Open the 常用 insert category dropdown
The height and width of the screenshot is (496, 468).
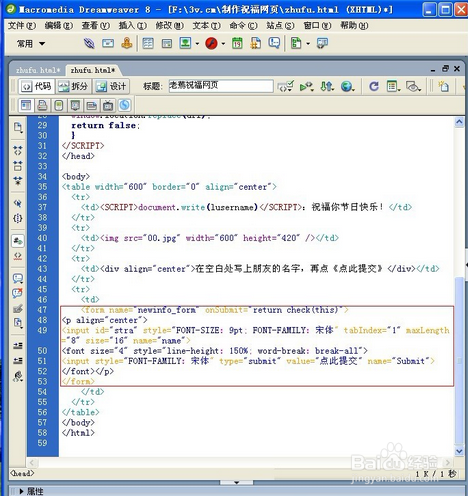[31, 44]
